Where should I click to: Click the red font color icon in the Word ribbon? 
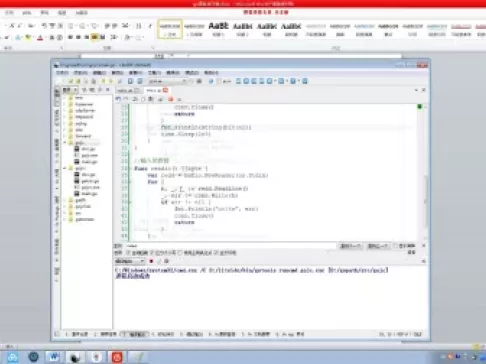coord(40,37)
